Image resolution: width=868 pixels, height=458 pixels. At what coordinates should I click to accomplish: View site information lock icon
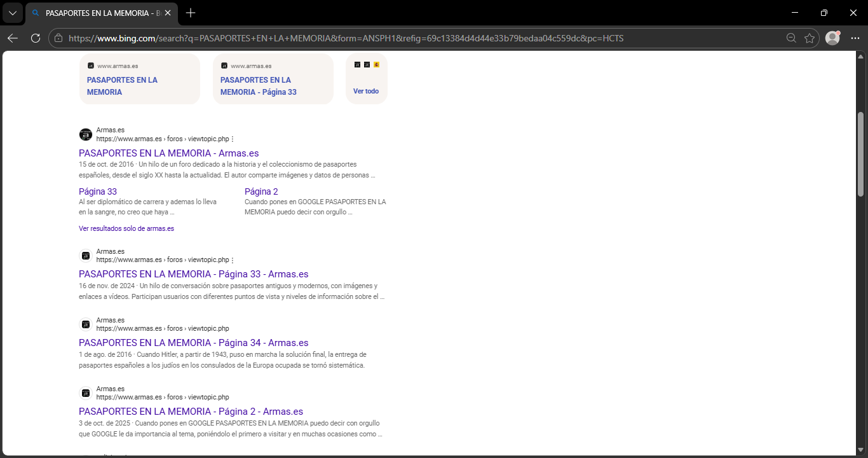click(x=58, y=38)
